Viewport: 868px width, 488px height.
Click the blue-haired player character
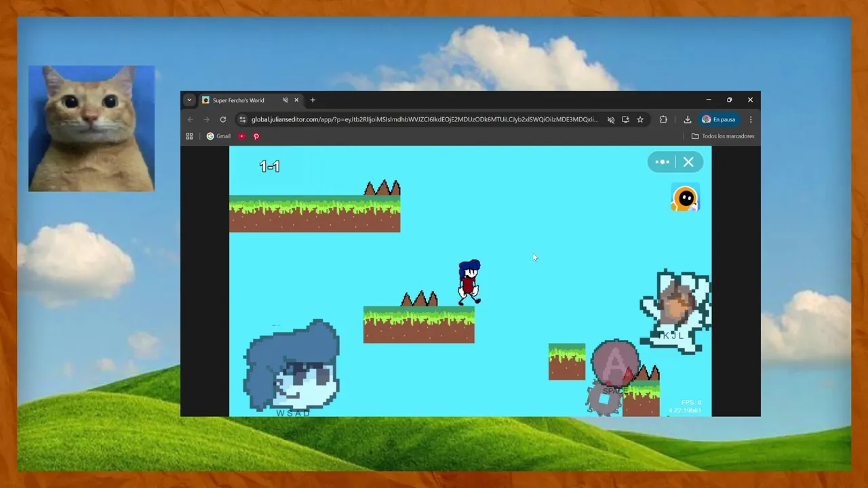469,282
